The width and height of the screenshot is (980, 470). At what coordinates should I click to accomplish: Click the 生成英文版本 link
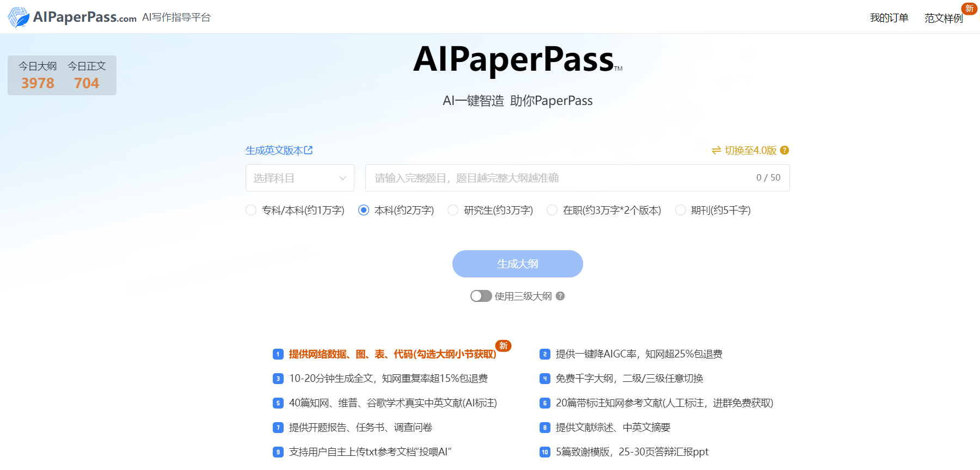[274, 150]
